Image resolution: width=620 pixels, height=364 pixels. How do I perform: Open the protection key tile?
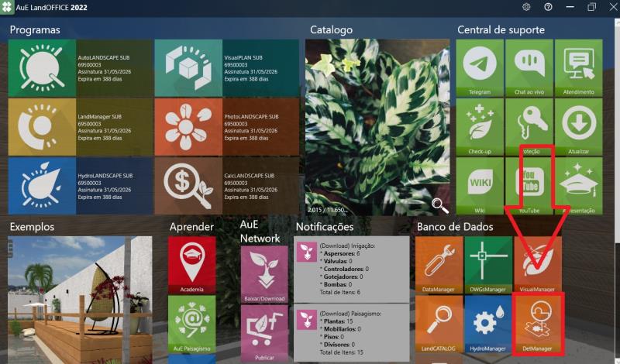point(529,127)
